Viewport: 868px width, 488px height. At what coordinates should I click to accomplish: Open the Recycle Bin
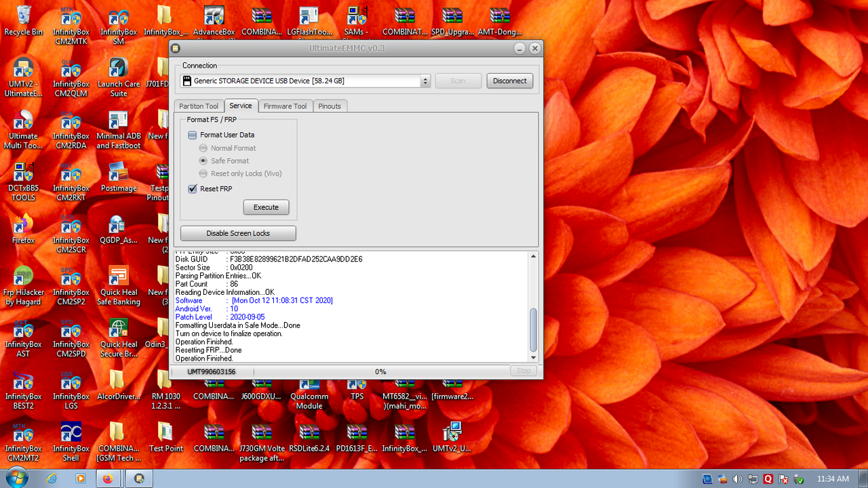click(22, 15)
